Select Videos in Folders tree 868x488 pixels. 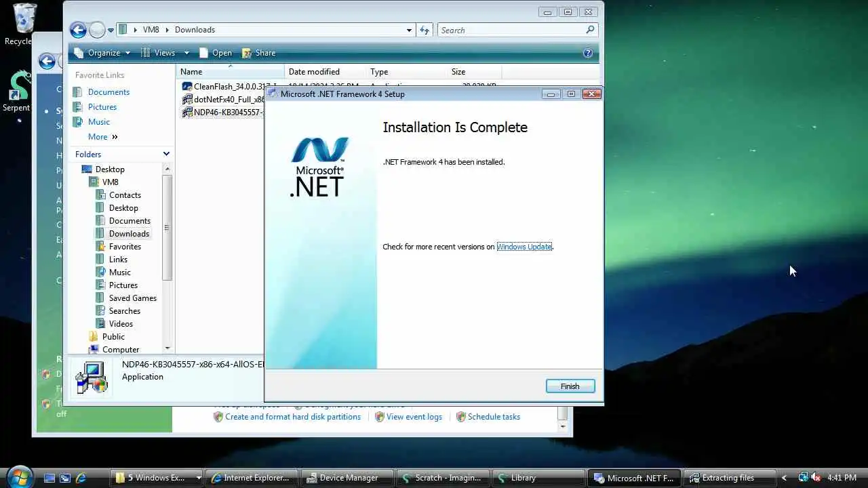[121, 324]
